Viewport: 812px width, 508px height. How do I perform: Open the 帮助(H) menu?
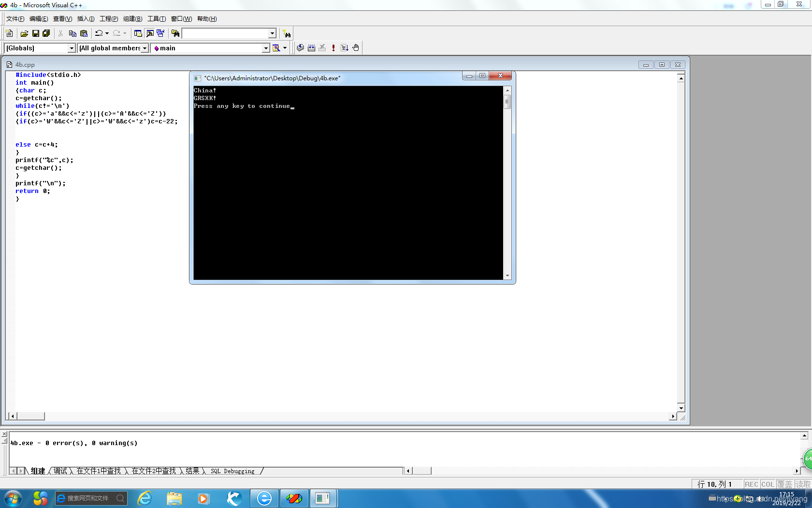[x=207, y=19]
